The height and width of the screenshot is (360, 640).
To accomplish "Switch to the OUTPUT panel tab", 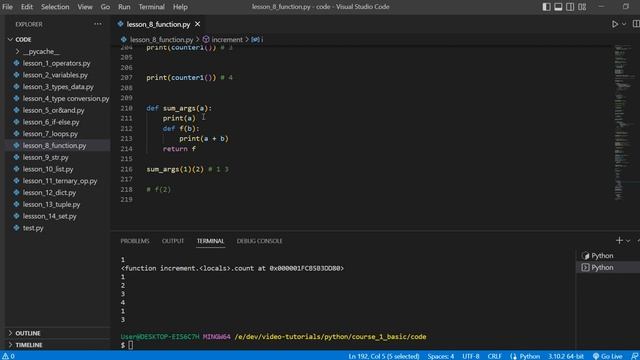I will point(173,241).
